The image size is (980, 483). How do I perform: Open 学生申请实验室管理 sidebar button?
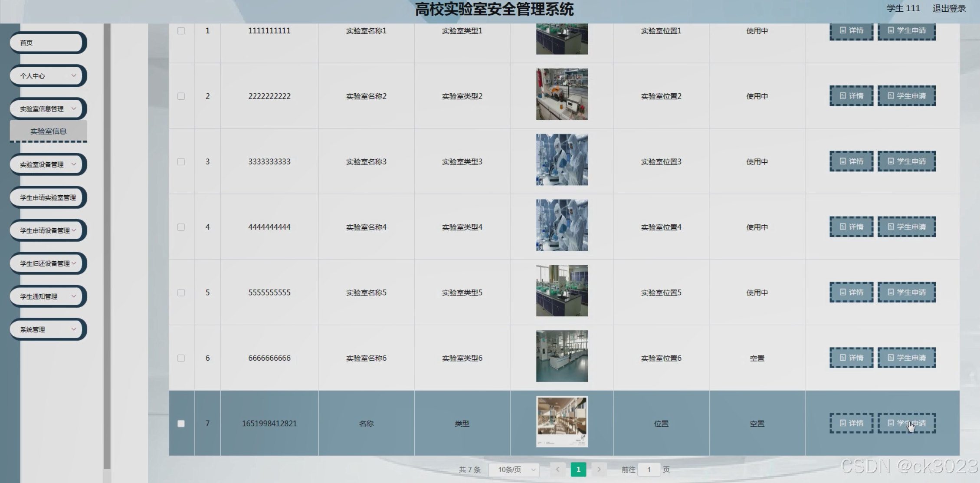point(48,197)
